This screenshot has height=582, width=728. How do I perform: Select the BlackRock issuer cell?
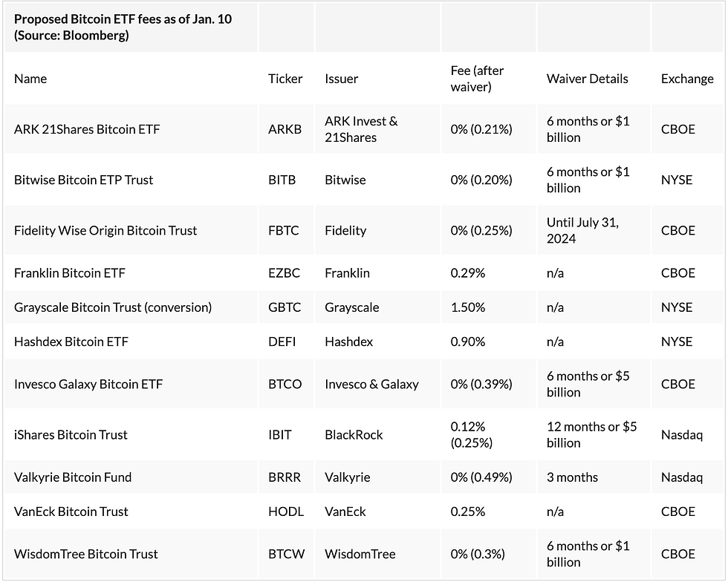click(354, 434)
